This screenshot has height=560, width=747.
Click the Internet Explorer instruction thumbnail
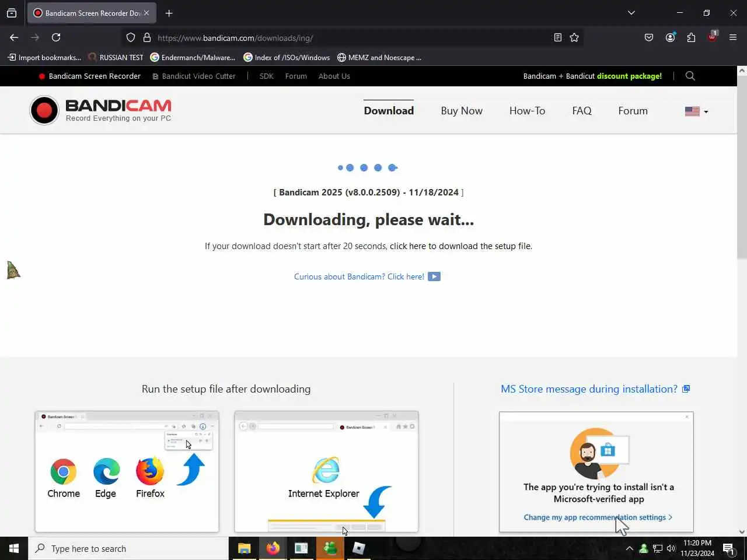326,471
